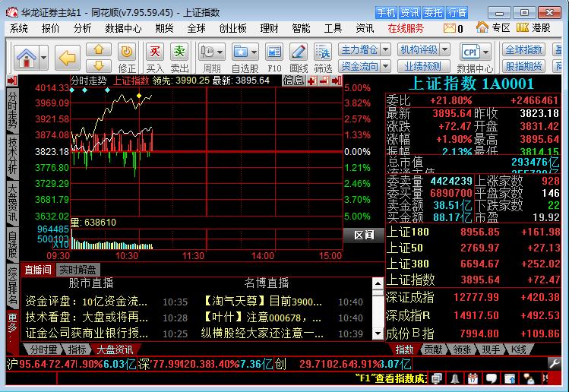Open news item 资金评盘：10亿资金流...

(87, 302)
